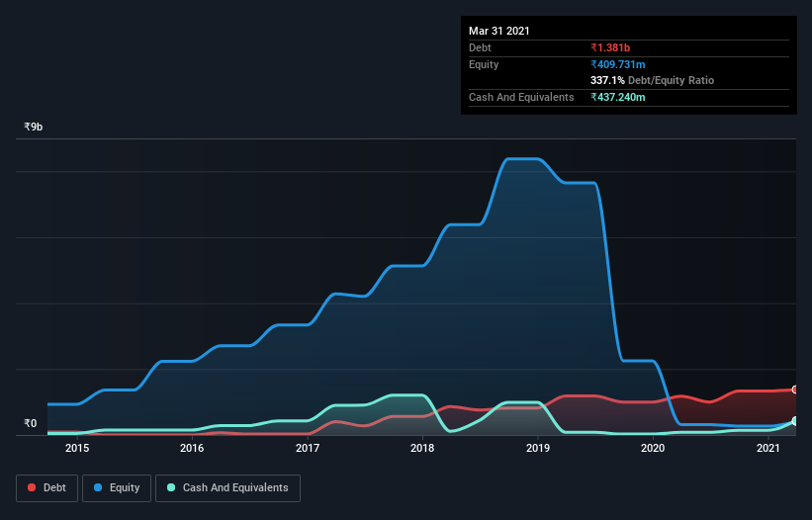Click the 2021 x-axis label

click(767, 448)
